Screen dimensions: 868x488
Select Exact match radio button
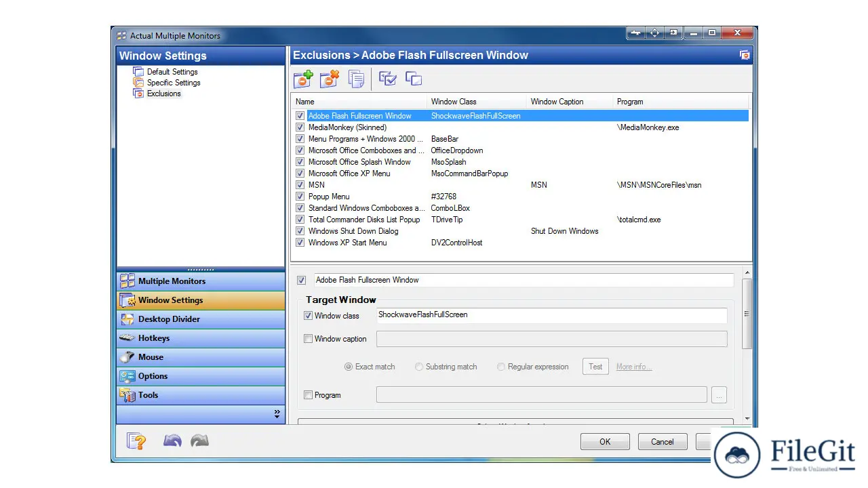[349, 367]
